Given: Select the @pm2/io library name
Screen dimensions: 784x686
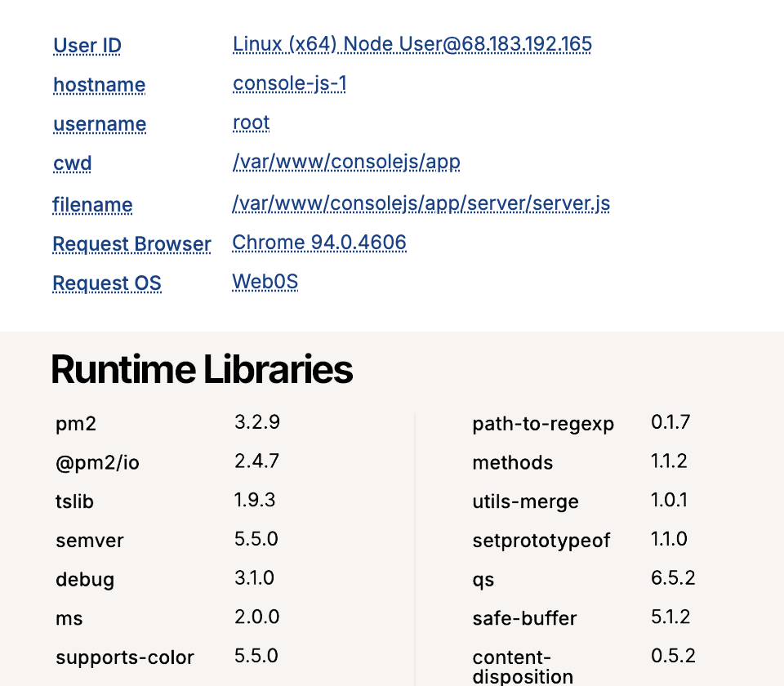Looking at the screenshot, I should click(97, 463).
